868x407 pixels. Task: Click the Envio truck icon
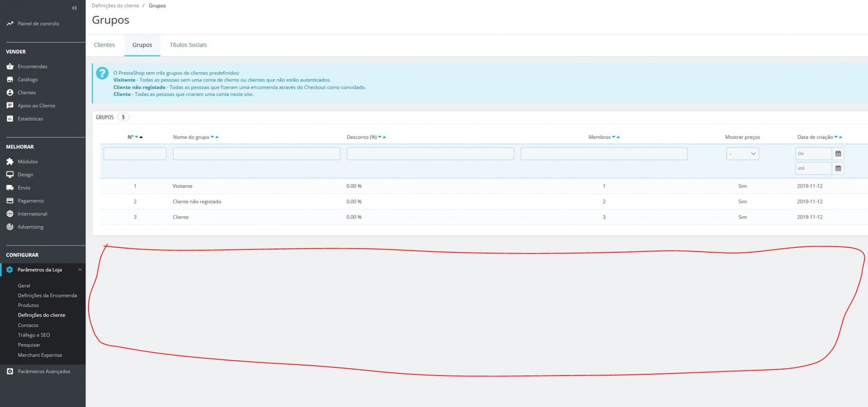click(x=10, y=188)
